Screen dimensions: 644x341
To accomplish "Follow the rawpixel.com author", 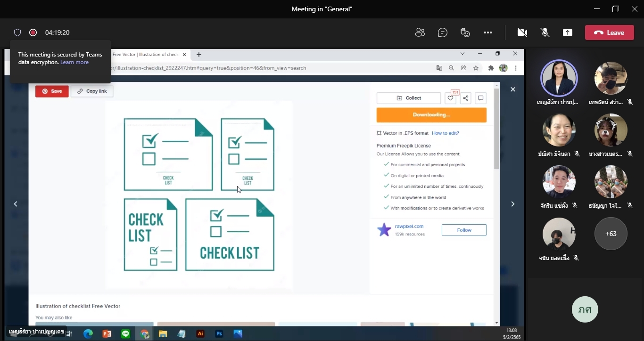I will click(464, 230).
